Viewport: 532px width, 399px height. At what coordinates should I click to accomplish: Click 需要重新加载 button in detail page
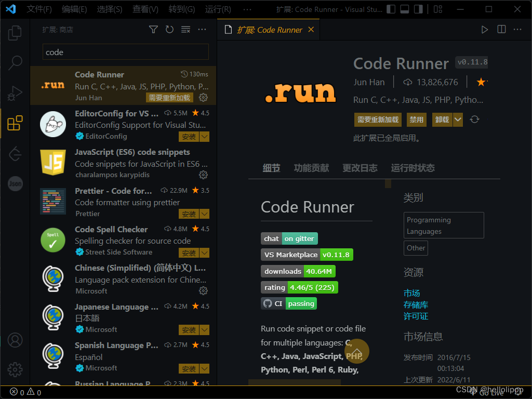tap(378, 120)
